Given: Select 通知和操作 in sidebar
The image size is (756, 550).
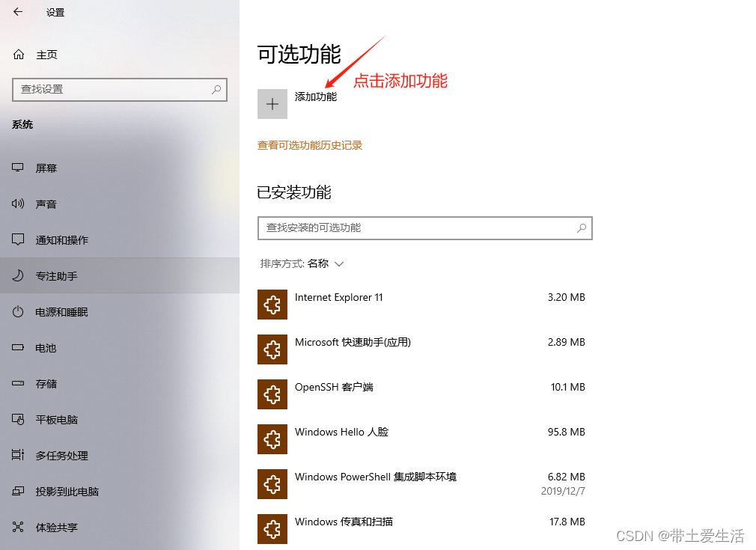Looking at the screenshot, I should [120, 239].
